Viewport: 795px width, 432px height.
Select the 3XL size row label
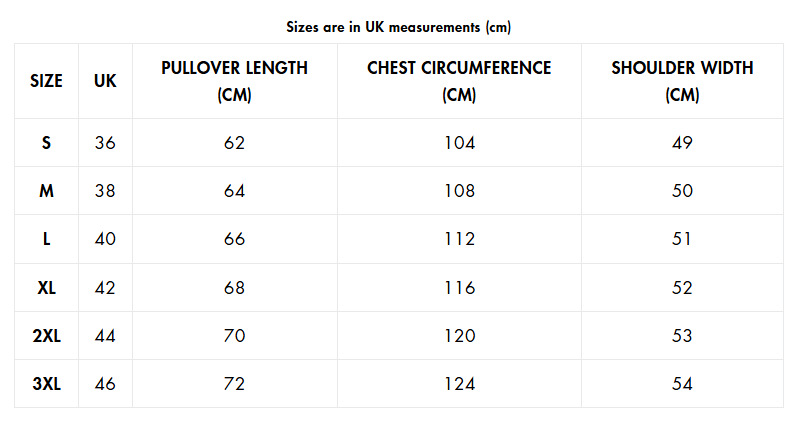pyautogui.click(x=46, y=384)
